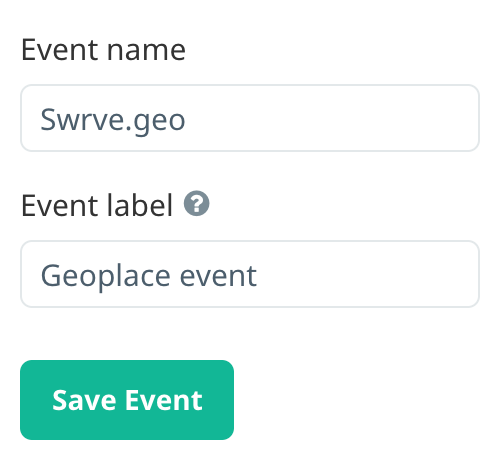This screenshot has height=460, width=500.
Task: Click the Event label help icon
Action: pos(197,203)
